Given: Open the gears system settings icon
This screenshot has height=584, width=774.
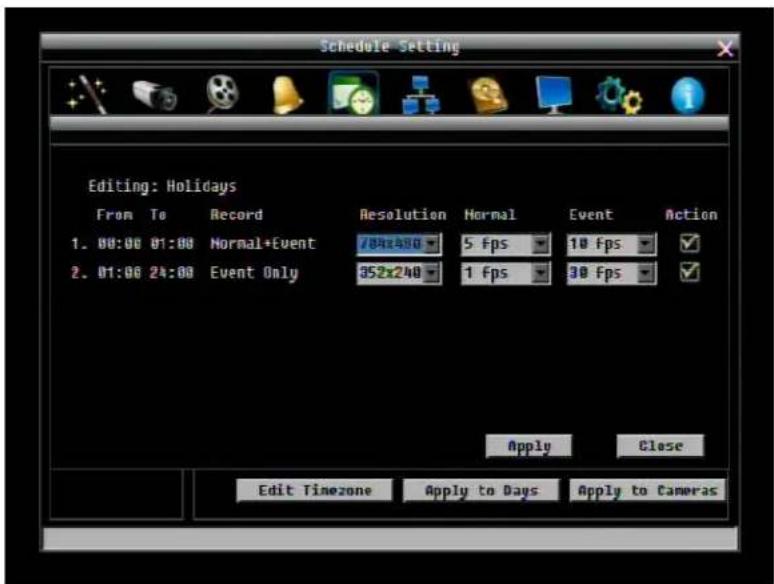Looking at the screenshot, I should pyautogui.click(x=619, y=96).
